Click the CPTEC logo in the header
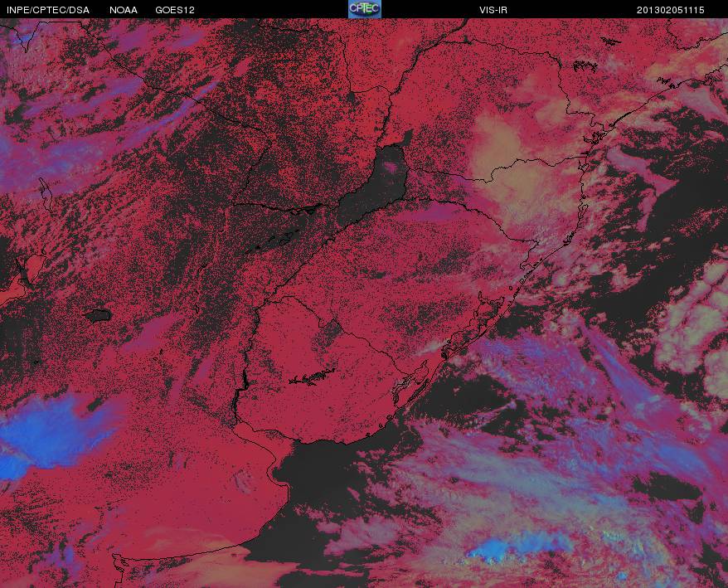728x588 pixels. click(365, 9)
